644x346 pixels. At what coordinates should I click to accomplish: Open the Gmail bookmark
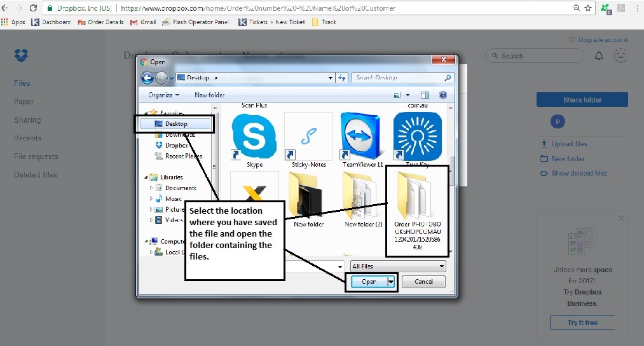click(143, 22)
